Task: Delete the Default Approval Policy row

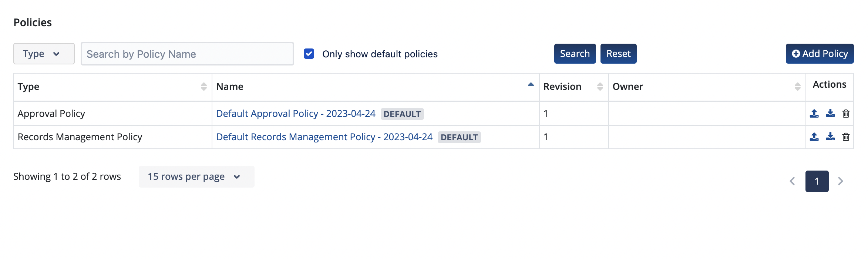Action: [x=846, y=114]
